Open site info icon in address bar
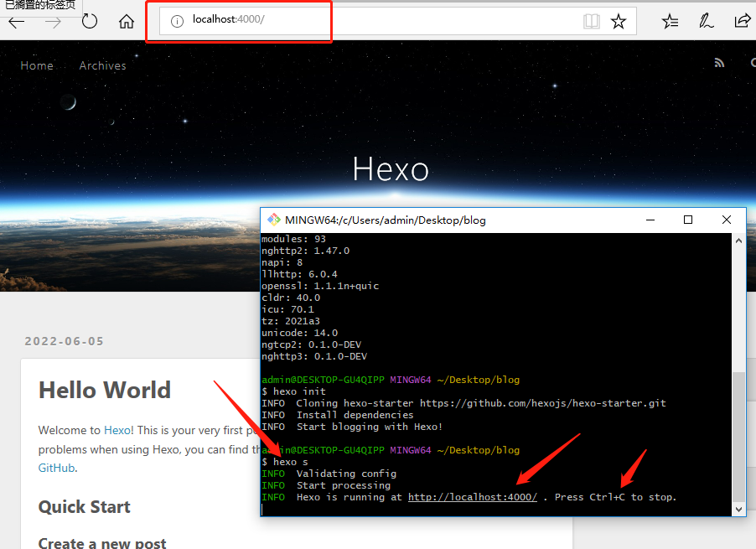756x549 pixels. coord(177,21)
